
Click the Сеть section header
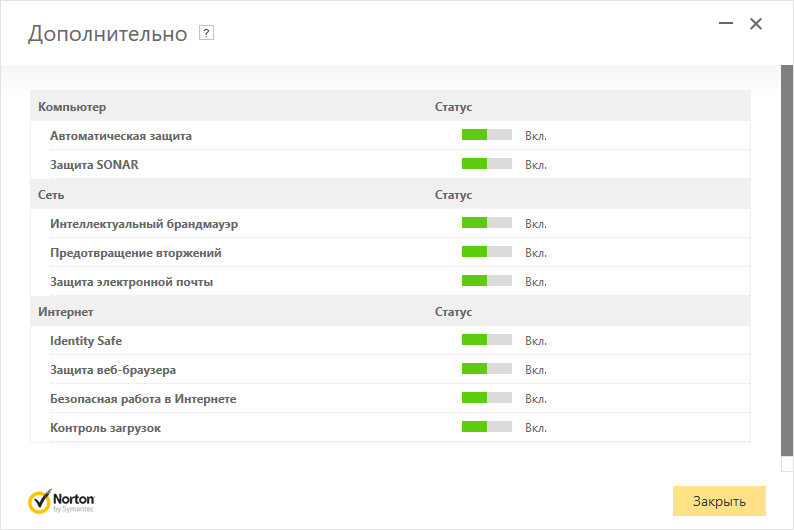pos(51,194)
